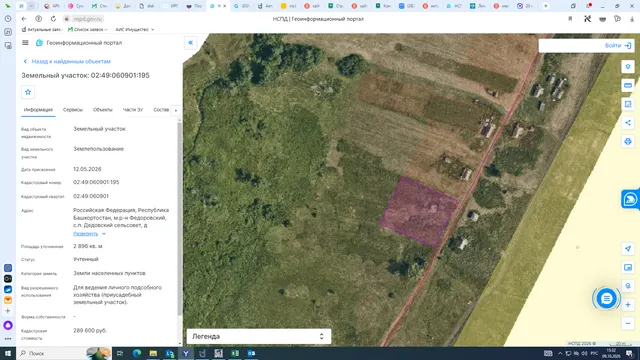
Task: Open the hamburger menu of the portal
Action: [25, 42]
